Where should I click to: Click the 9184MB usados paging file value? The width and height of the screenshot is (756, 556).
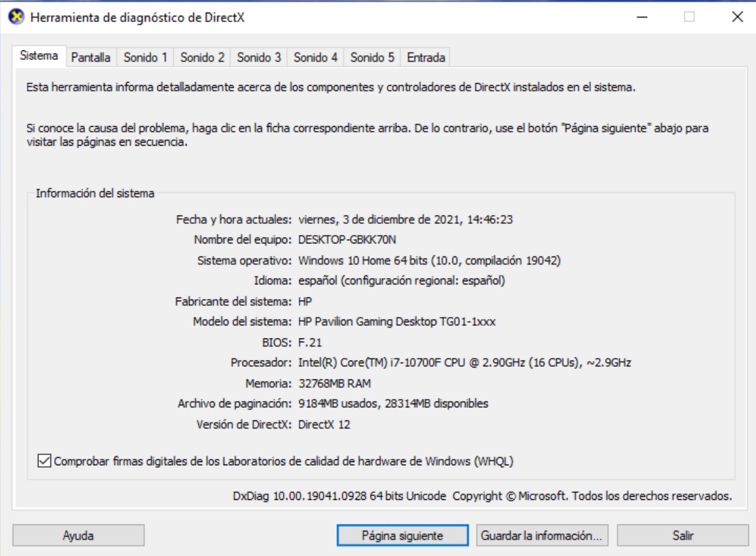393,403
